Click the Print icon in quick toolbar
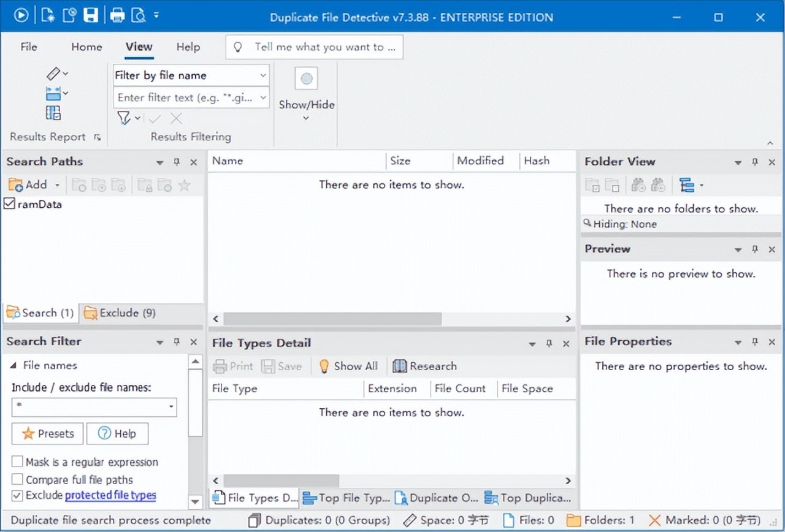The image size is (785, 532). (x=117, y=15)
